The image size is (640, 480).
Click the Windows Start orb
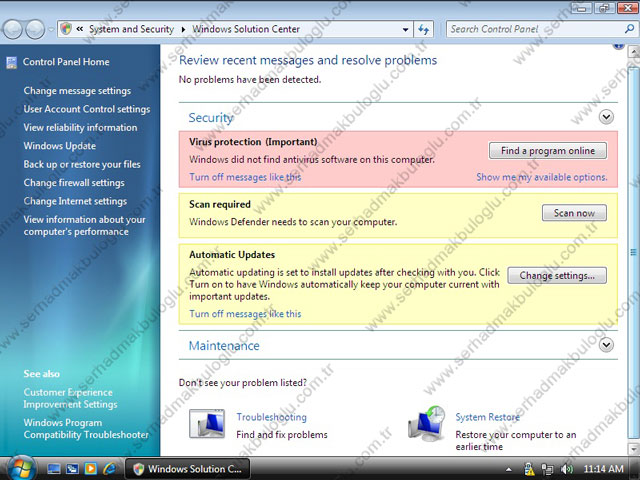click(x=20, y=469)
